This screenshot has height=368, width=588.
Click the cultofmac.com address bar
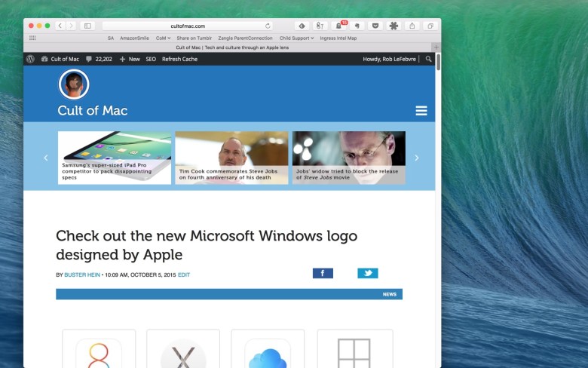tap(188, 26)
